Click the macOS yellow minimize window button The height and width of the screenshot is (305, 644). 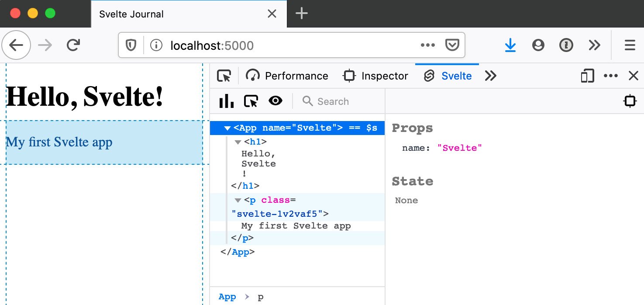tap(33, 13)
